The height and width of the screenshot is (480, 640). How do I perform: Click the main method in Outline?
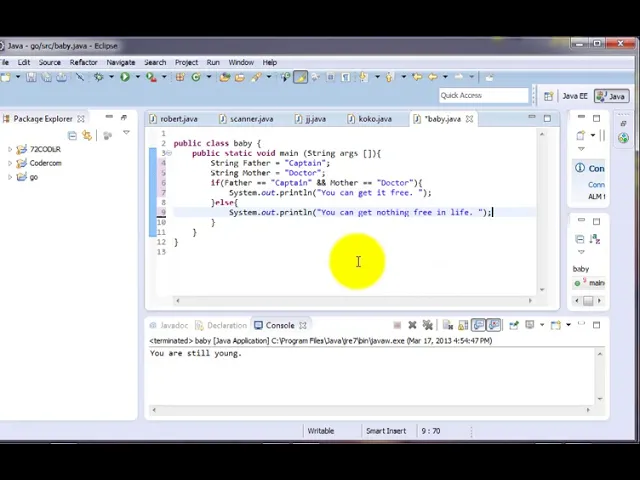590,282
